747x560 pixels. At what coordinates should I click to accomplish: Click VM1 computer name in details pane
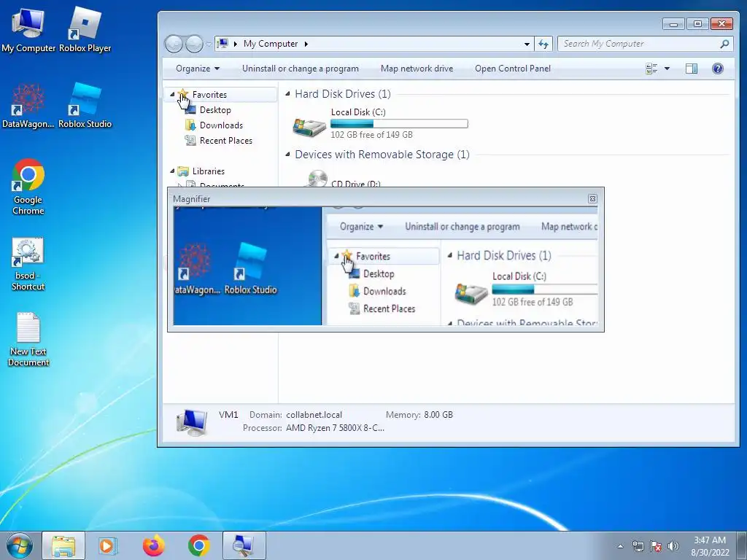228,415
